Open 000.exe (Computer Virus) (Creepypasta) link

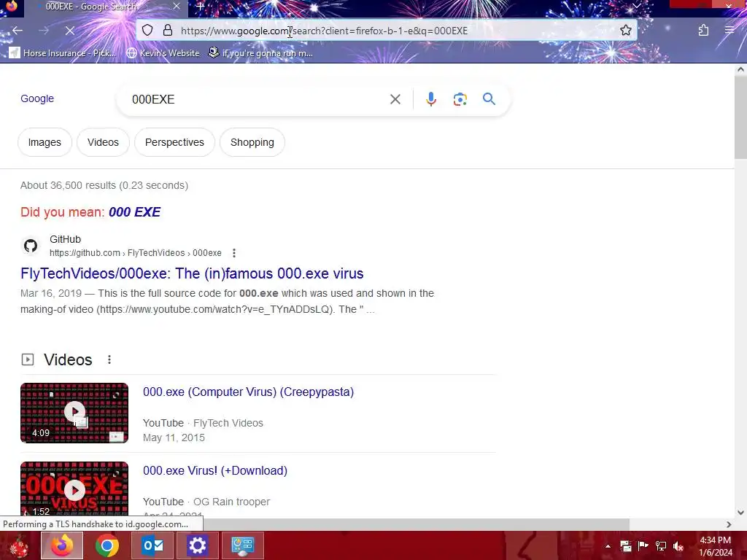tap(248, 392)
